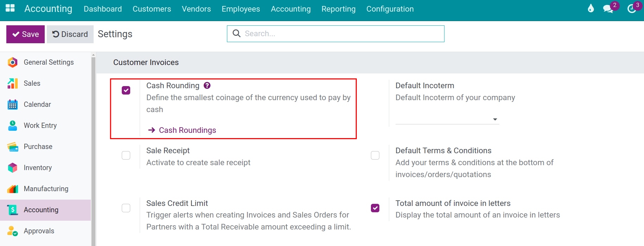The height and width of the screenshot is (246, 644).
Task: Click the General Settings sidebar icon
Action: [x=13, y=62]
